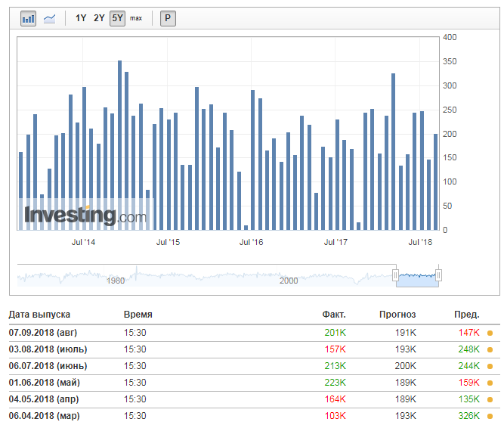
Task: Click actual value 213K
Action: (x=335, y=366)
